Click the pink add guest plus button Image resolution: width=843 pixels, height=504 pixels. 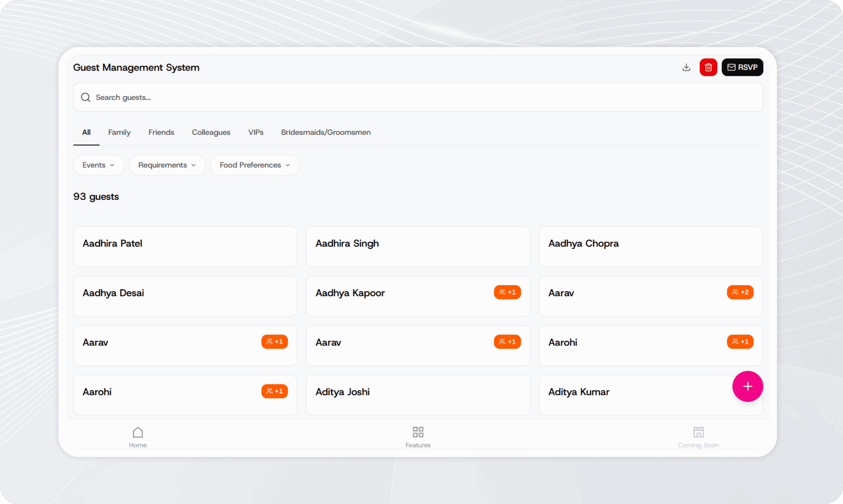pyautogui.click(x=748, y=386)
